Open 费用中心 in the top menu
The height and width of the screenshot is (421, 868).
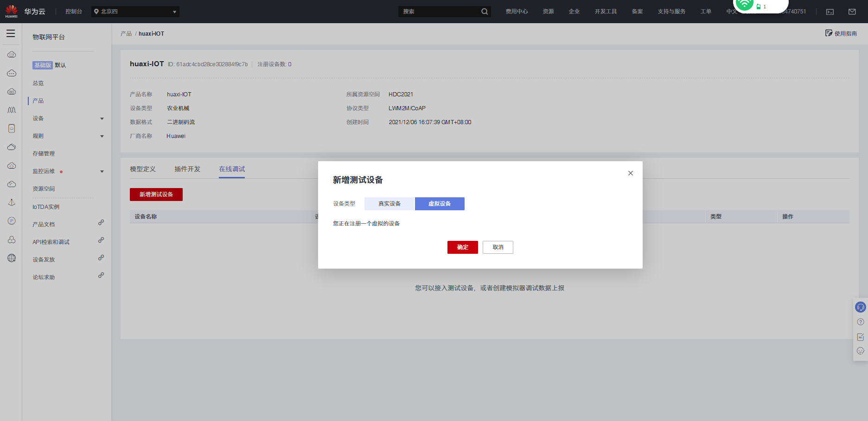click(517, 12)
